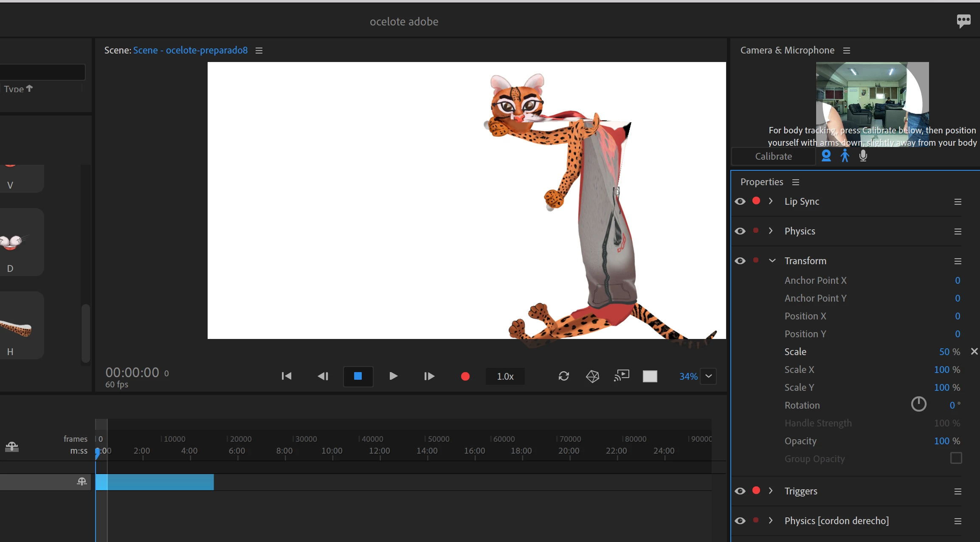Toggle the face tracking camera icon
The image size is (980, 542).
pos(826,156)
